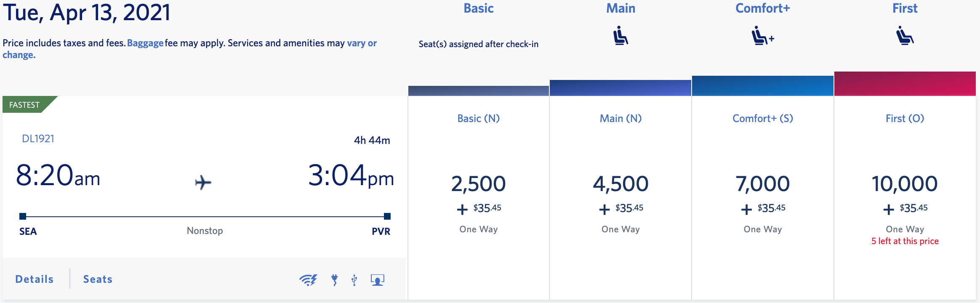Open the Baggage fee link
Image resolution: width=980 pixels, height=303 pixels.
[x=145, y=43]
